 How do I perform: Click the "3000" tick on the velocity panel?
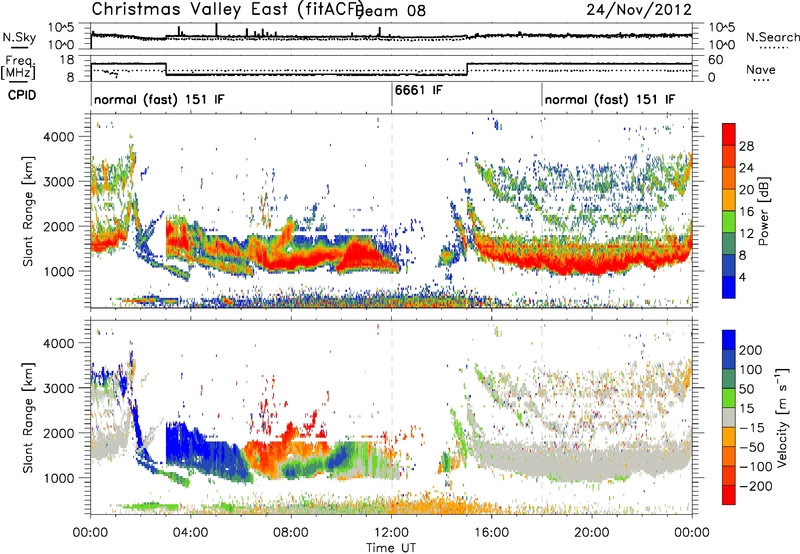(59, 388)
